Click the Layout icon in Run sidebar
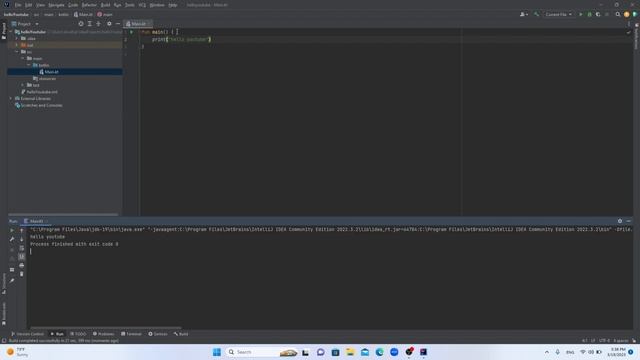640x360 pixels. click(x=12, y=270)
